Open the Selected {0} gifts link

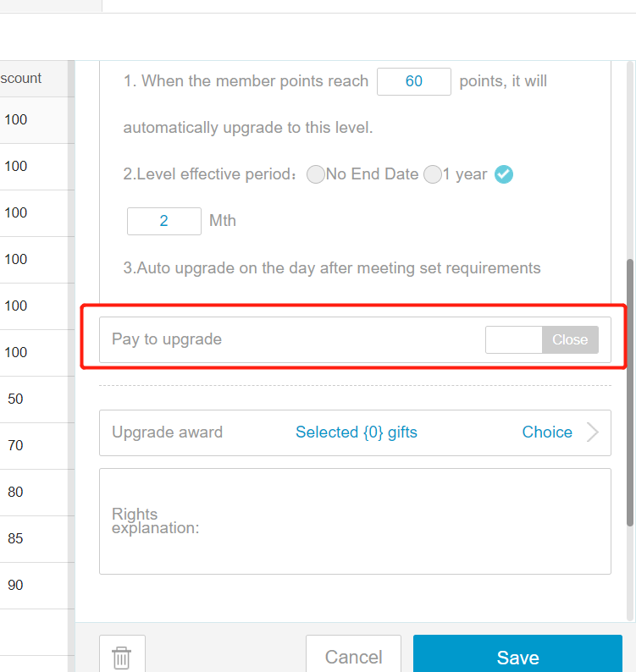coord(356,432)
